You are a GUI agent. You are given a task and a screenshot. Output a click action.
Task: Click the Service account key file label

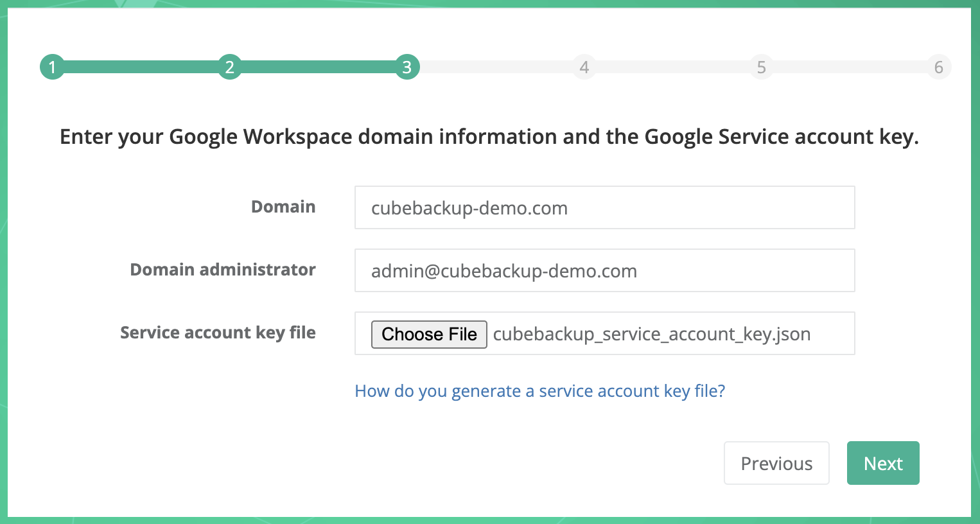[218, 333]
